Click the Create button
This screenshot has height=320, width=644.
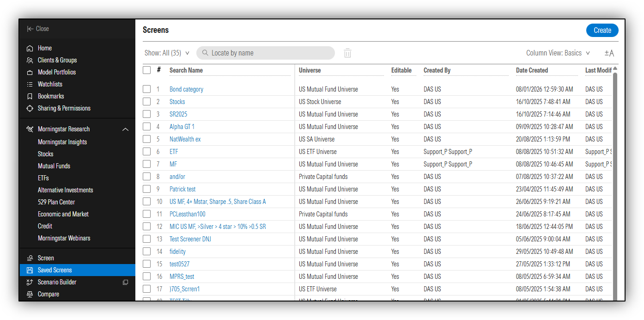602,30
